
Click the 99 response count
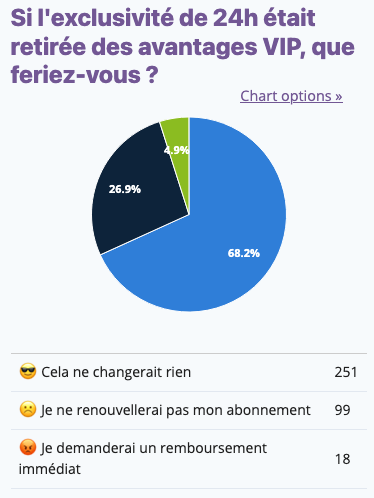point(342,410)
